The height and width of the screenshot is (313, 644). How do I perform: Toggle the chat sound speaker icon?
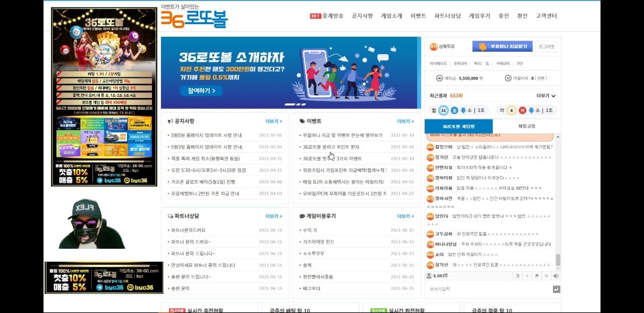pyautogui.click(x=556, y=276)
